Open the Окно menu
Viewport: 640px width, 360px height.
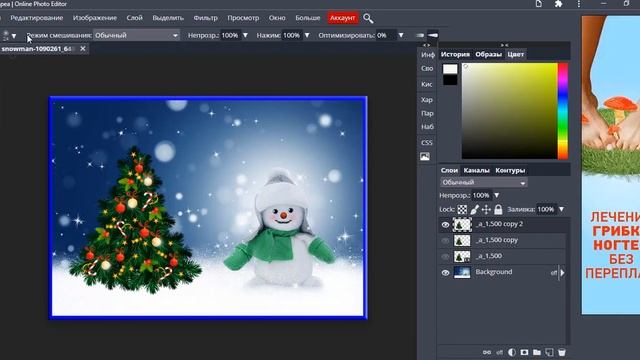click(277, 18)
